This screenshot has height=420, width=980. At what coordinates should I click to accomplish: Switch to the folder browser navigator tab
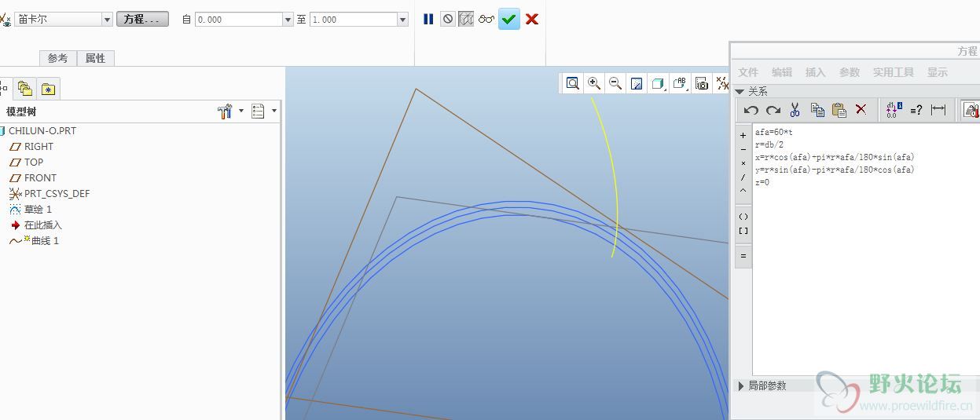pos(25,88)
